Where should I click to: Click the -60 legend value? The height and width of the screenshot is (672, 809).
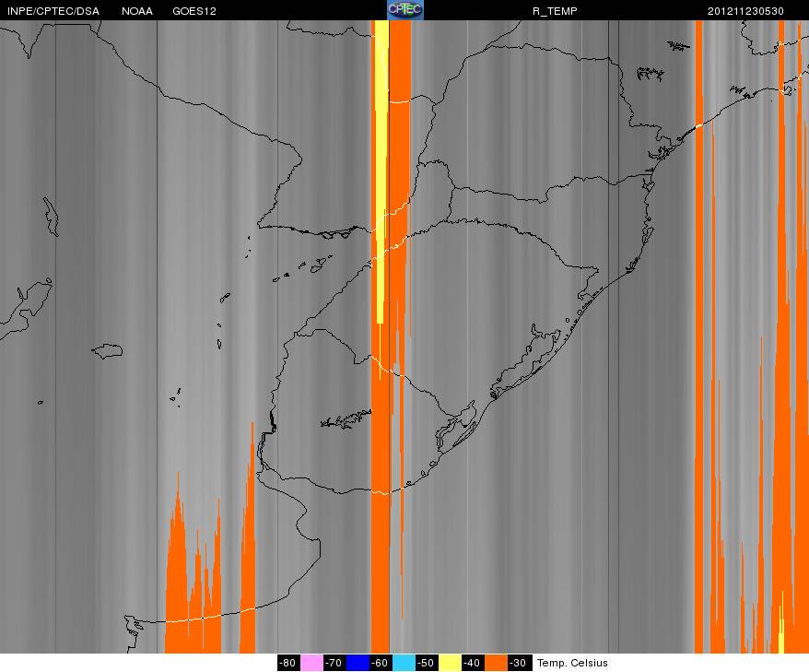(x=381, y=663)
